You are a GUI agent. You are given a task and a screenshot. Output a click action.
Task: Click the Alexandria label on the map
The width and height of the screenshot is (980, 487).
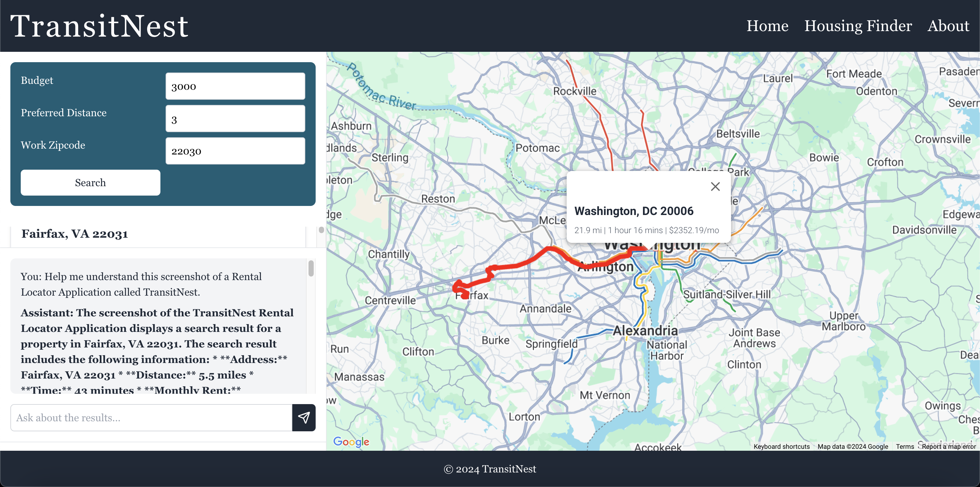coord(645,331)
